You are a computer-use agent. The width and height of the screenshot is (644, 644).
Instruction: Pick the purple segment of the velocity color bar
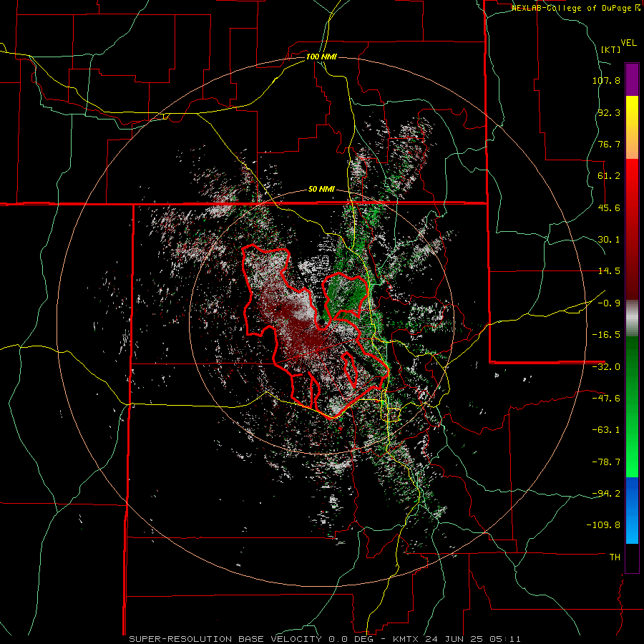click(x=632, y=79)
